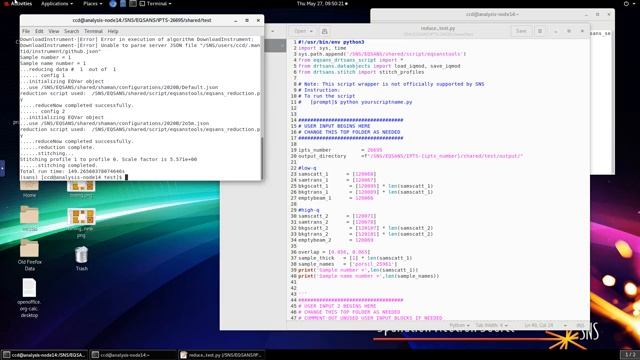
Task: Open the clock and calendar in top bar
Action: coord(322,4)
